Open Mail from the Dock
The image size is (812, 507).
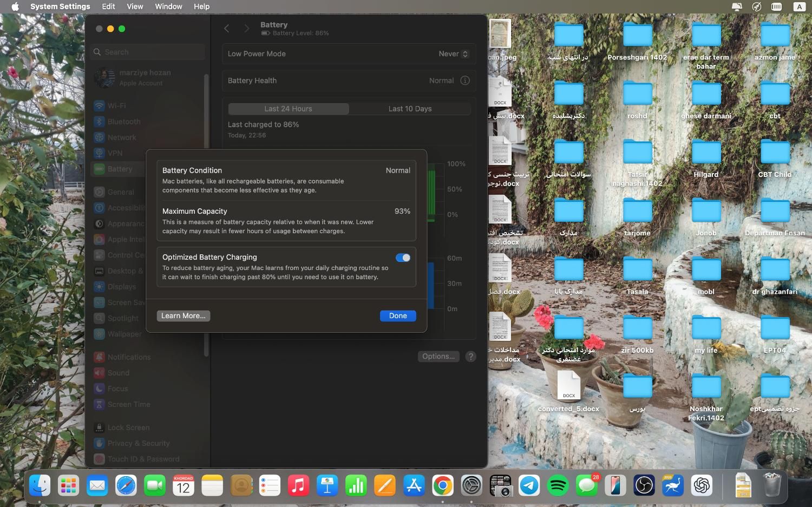tap(97, 485)
